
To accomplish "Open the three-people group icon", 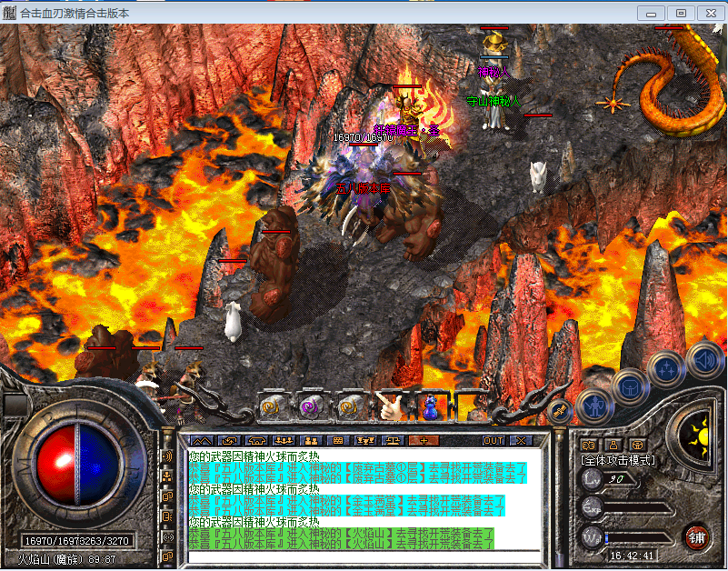I will tap(284, 440).
